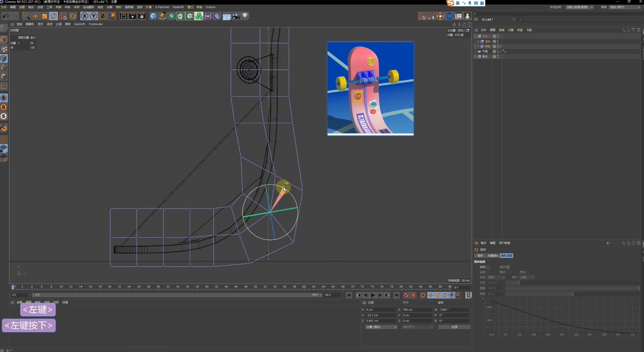Enable the 启用 soft selection checkbox
The height and width of the screenshot is (352, 644).
[488, 267]
